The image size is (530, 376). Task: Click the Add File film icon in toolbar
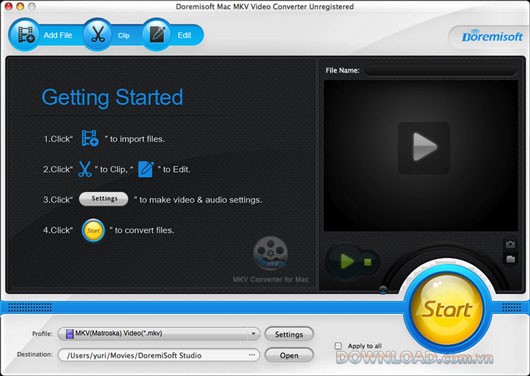pos(26,34)
